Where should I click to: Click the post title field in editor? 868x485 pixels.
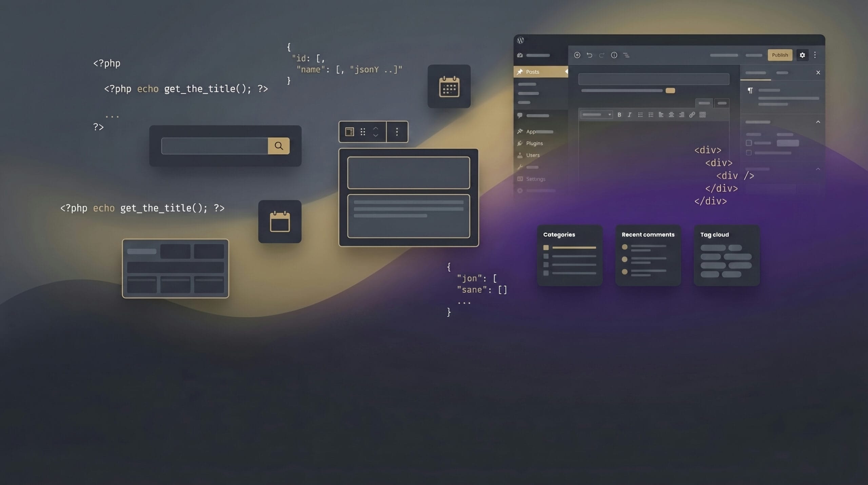[654, 79]
